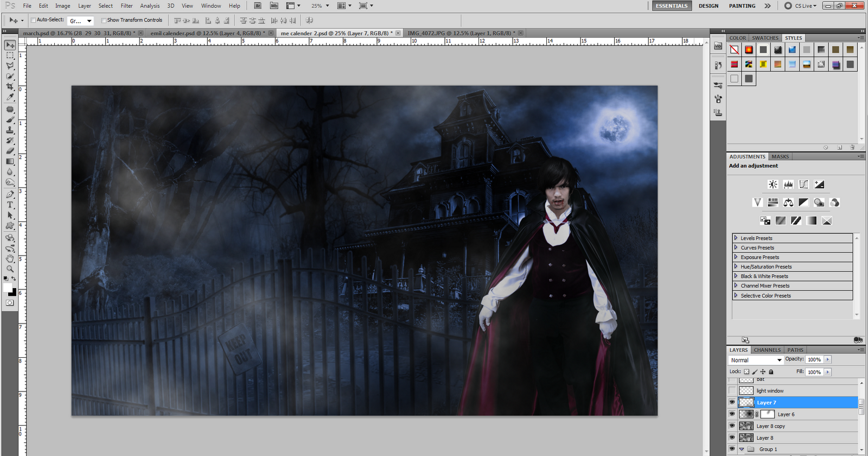This screenshot has height=456, width=868.
Task: Toggle lock all for layer
Action: point(771,372)
